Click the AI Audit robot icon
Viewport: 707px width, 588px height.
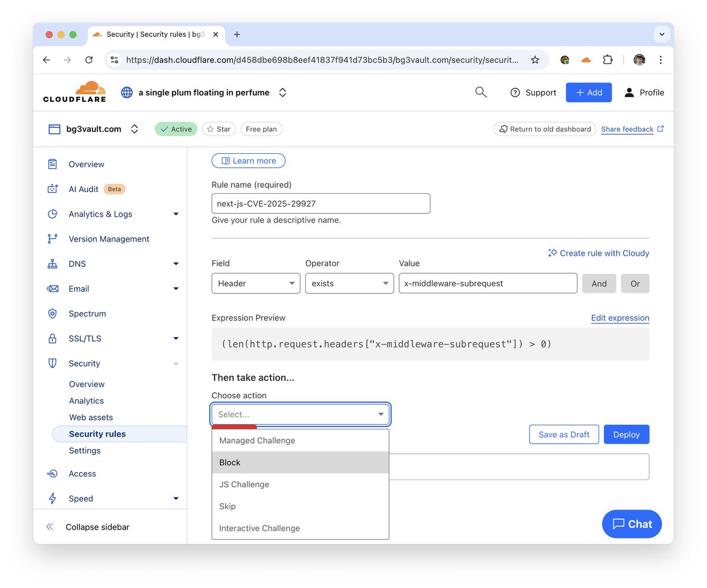click(x=52, y=189)
